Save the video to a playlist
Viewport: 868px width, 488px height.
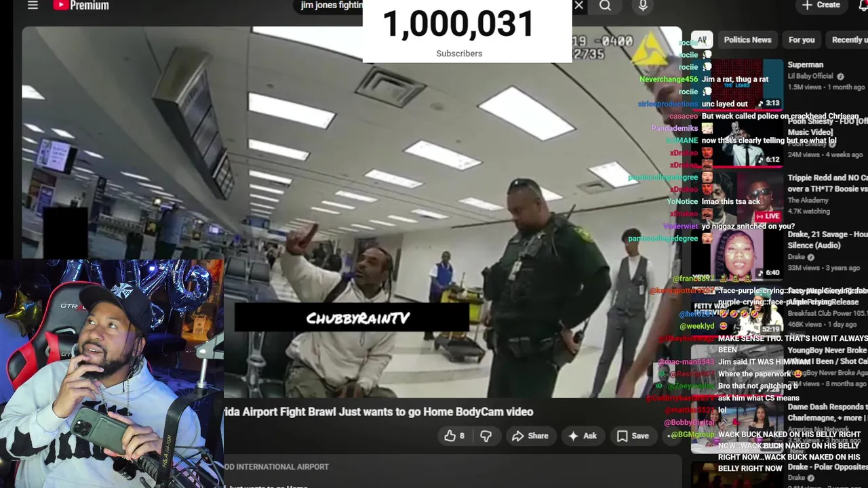pyautogui.click(x=633, y=436)
